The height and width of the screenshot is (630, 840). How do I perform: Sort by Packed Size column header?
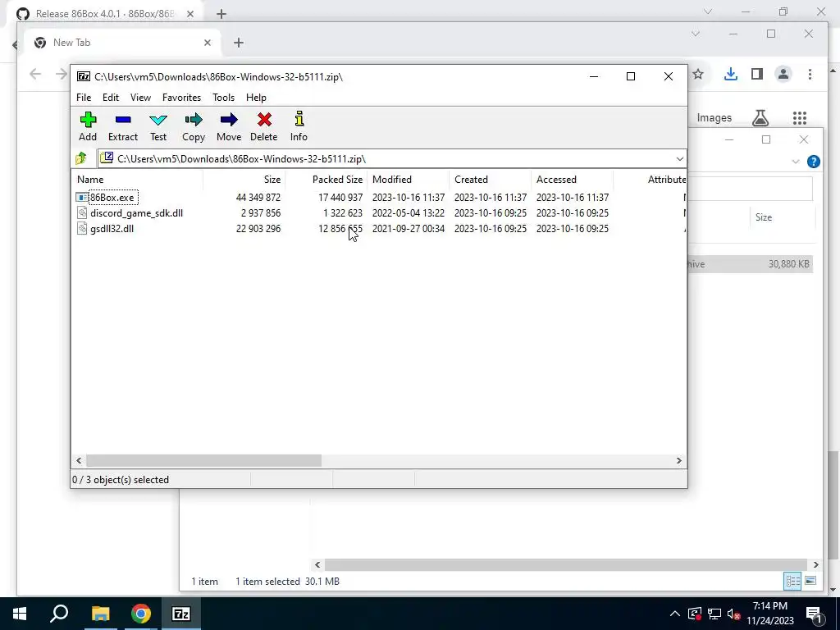(x=326, y=180)
